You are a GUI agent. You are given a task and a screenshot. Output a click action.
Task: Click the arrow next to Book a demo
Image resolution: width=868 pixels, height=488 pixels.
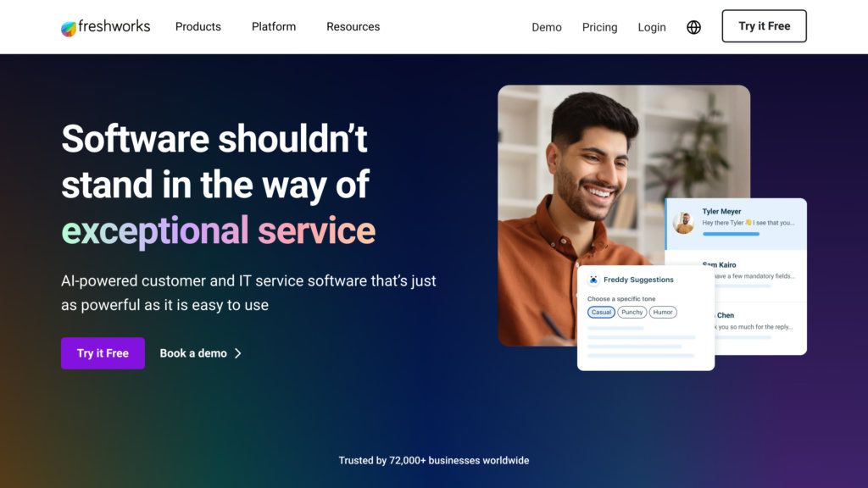(x=238, y=353)
